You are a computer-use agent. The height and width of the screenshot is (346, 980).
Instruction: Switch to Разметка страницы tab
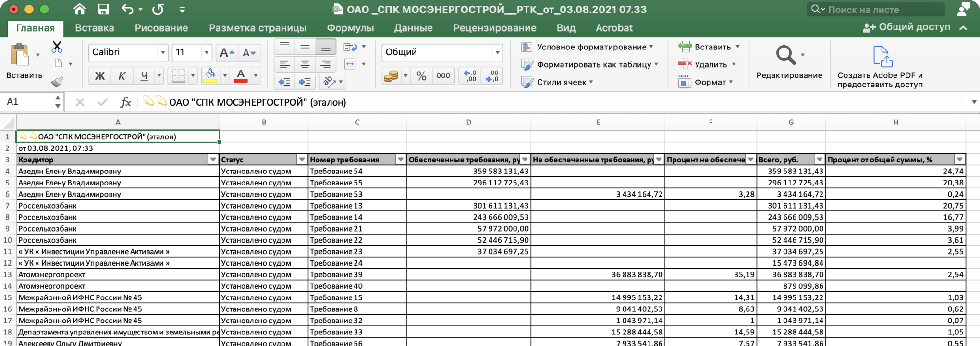click(x=257, y=28)
